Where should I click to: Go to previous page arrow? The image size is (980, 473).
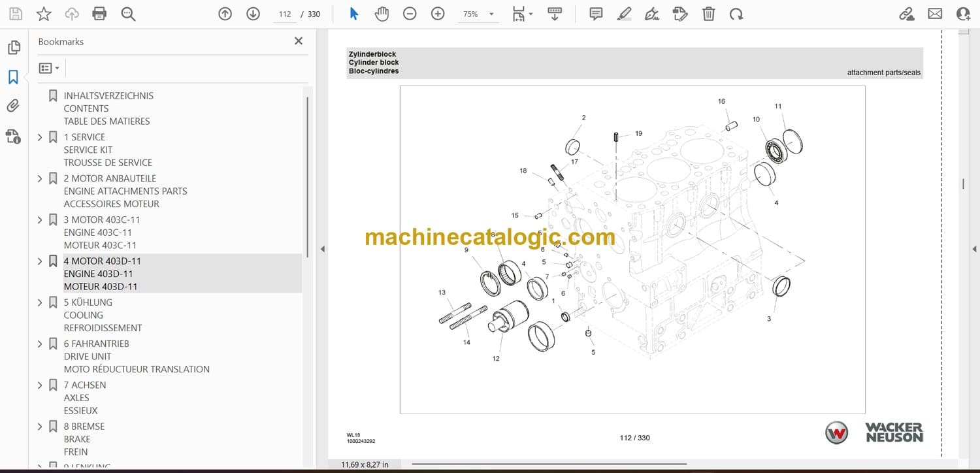(225, 14)
